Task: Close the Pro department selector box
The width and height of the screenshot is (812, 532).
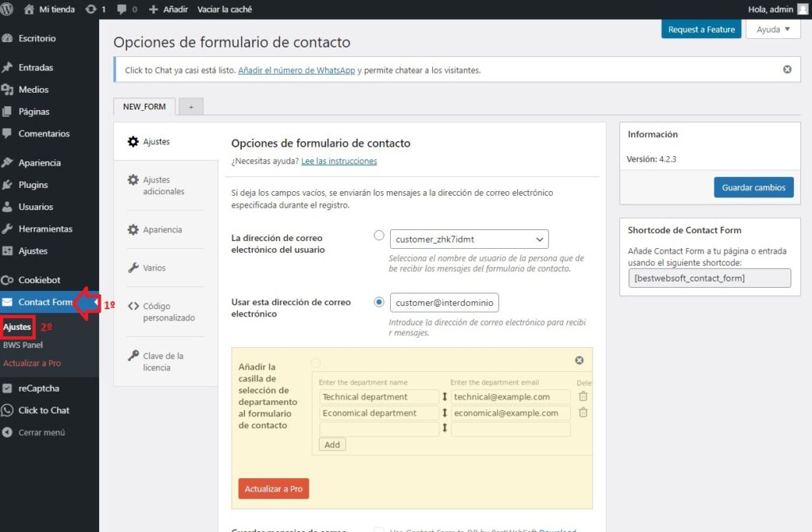Action: [580, 360]
